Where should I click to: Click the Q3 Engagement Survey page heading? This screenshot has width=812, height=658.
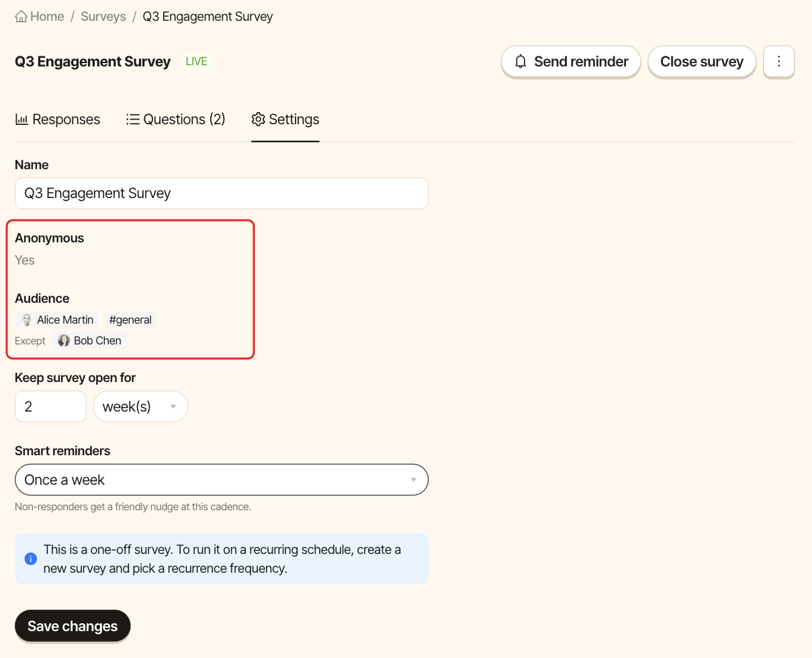point(93,61)
